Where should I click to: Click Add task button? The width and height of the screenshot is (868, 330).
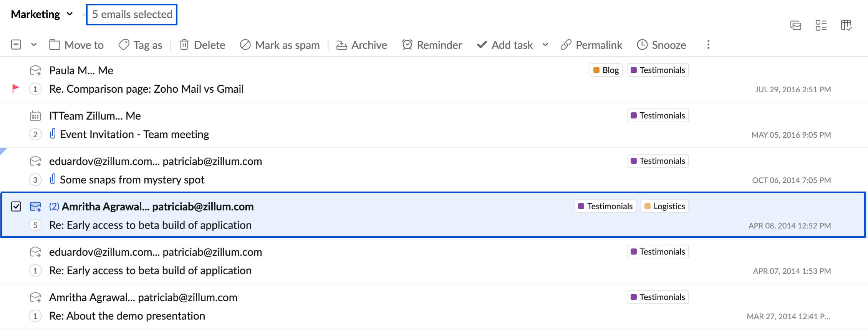coord(505,45)
